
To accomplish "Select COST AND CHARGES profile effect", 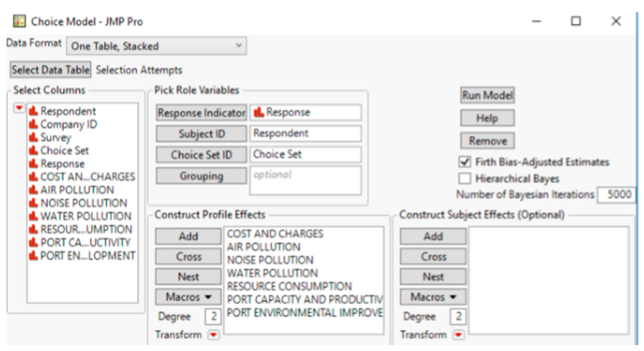I will click(x=275, y=234).
